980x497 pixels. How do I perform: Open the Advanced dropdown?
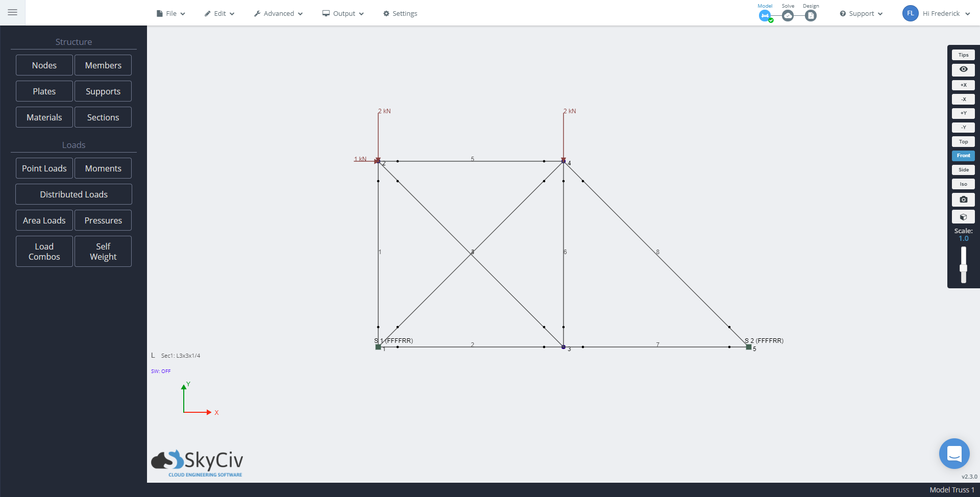click(x=278, y=13)
